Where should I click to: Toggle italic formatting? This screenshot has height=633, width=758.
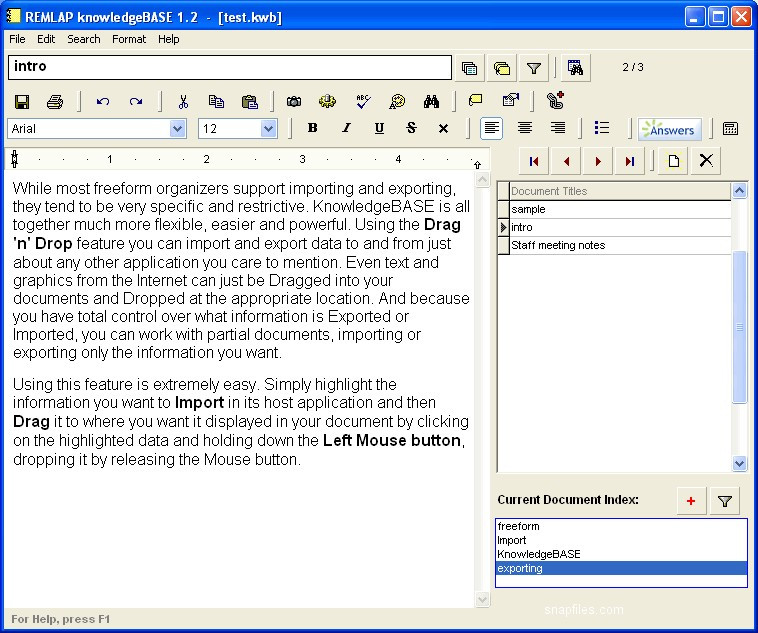coord(346,128)
